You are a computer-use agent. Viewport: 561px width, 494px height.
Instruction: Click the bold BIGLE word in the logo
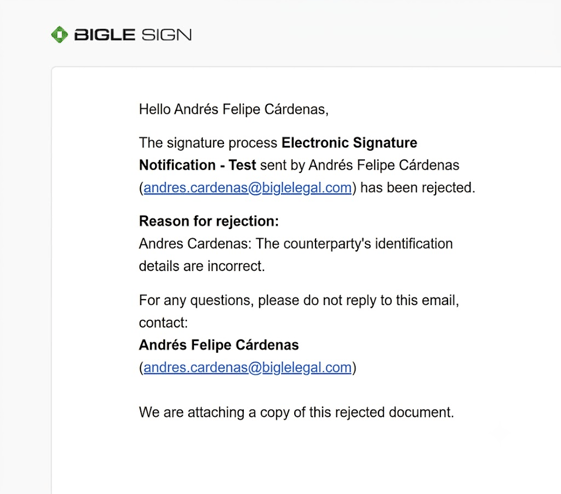pyautogui.click(x=104, y=35)
